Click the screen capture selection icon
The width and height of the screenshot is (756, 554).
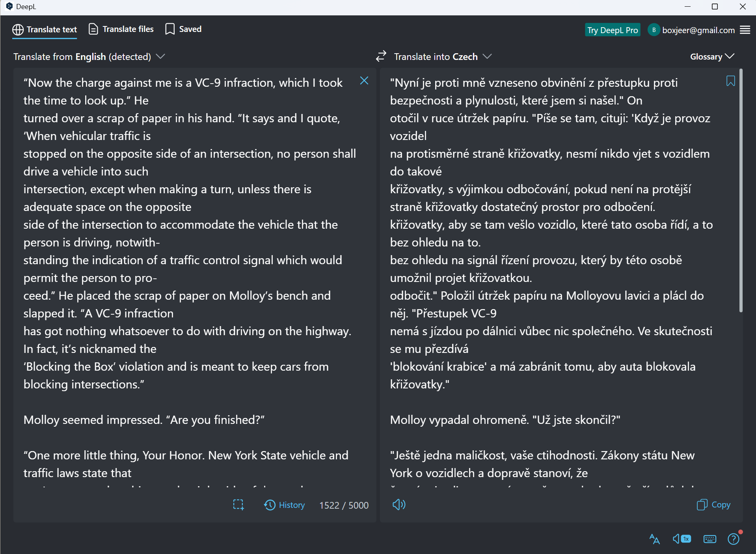click(x=238, y=505)
